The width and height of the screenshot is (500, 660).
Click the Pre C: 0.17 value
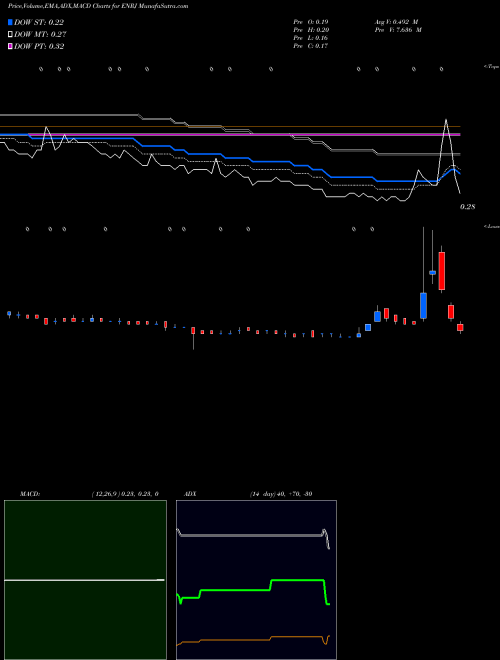tap(311, 46)
